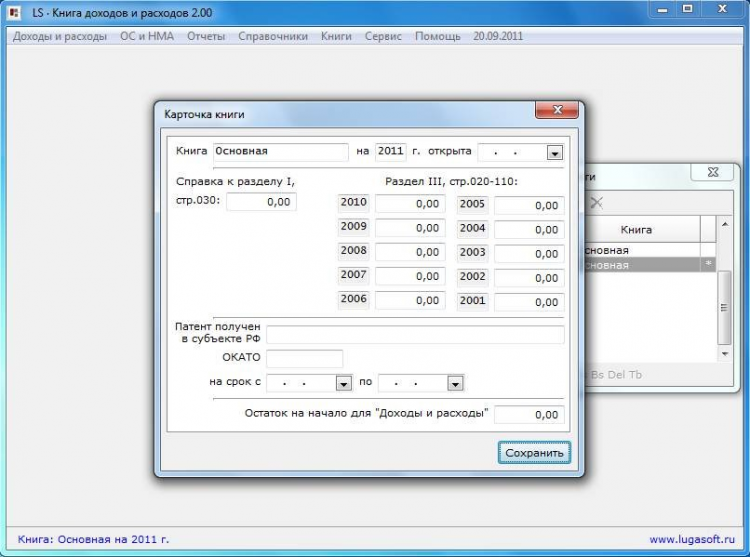This screenshot has width=750, height=557.
Task: Open the Отчеты menu
Action: [x=206, y=36]
